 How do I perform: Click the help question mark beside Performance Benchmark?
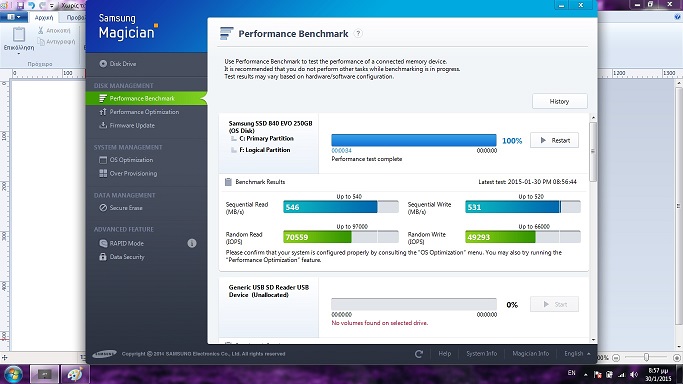click(x=358, y=34)
